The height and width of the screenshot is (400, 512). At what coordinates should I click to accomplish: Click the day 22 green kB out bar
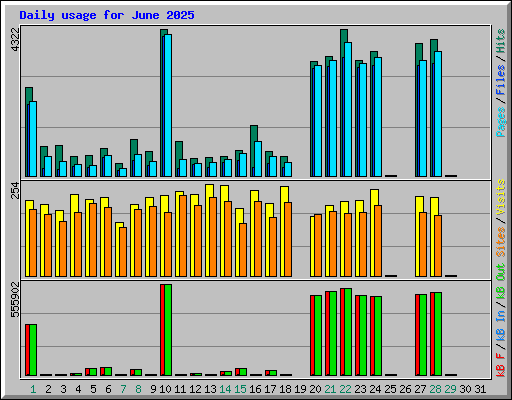348,332
